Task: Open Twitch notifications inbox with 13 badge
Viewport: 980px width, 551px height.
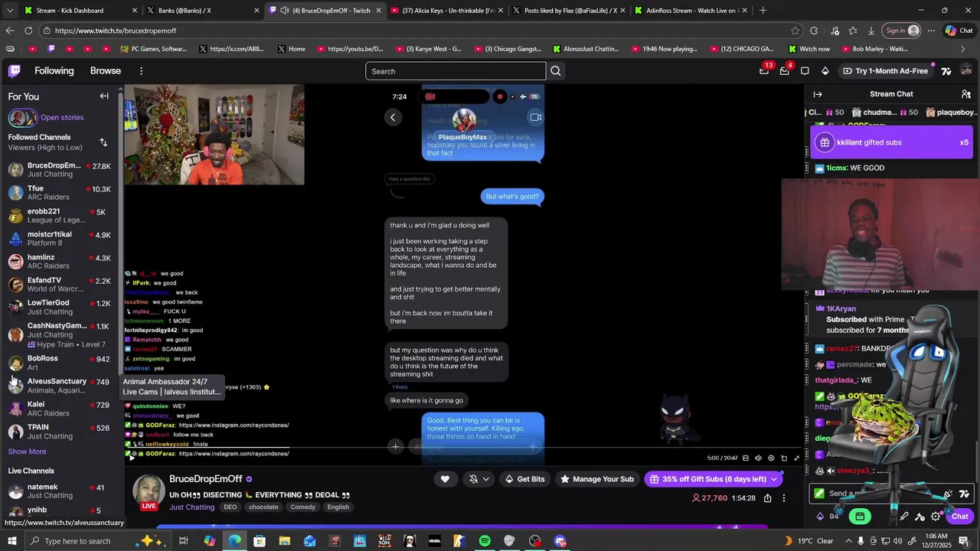Action: (x=764, y=70)
